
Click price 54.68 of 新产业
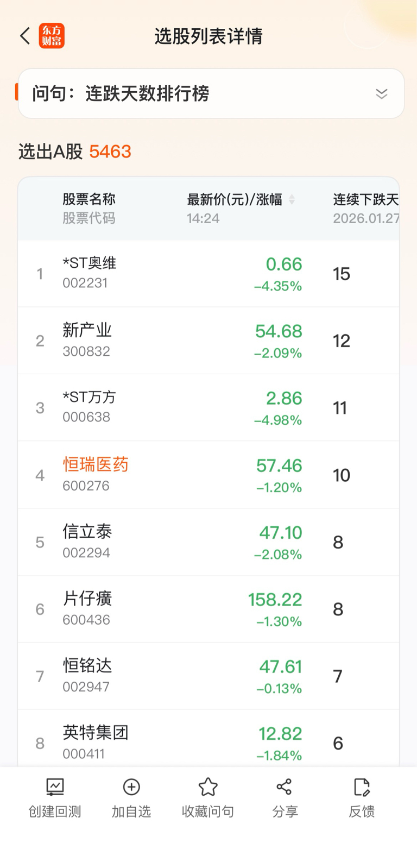coord(279,331)
